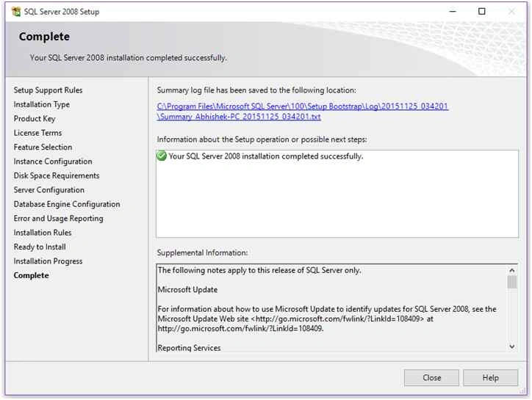Select the Installation Progress step
This screenshot has height=400, width=532.
tap(48, 261)
